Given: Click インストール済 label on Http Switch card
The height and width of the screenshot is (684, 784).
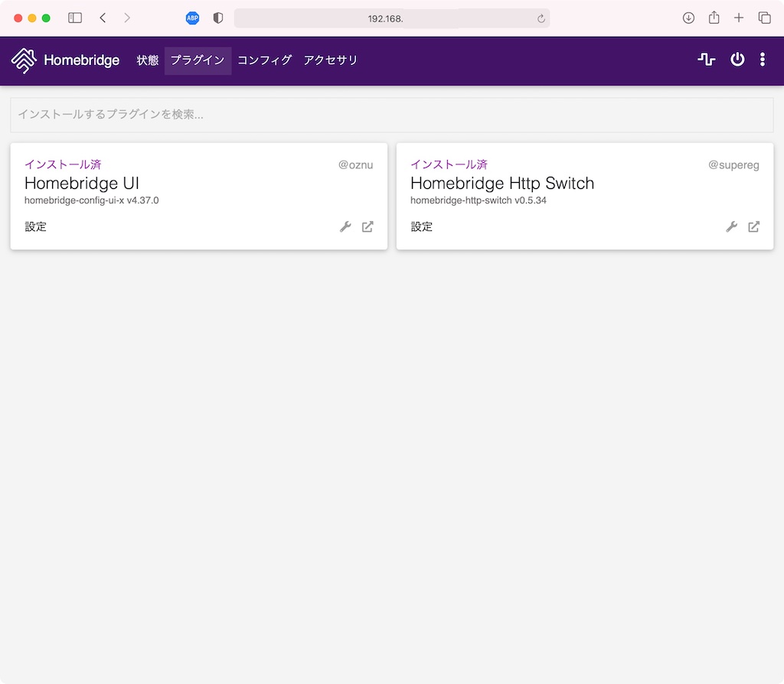Looking at the screenshot, I should pyautogui.click(x=449, y=164).
